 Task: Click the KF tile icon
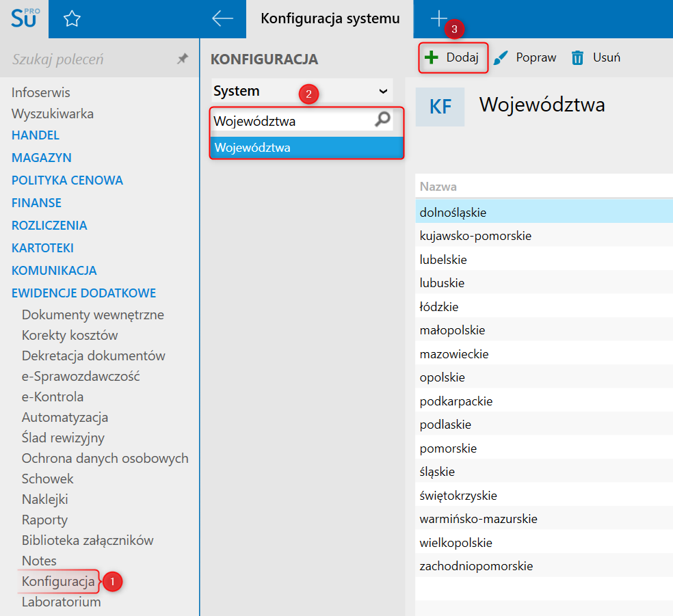pos(440,107)
